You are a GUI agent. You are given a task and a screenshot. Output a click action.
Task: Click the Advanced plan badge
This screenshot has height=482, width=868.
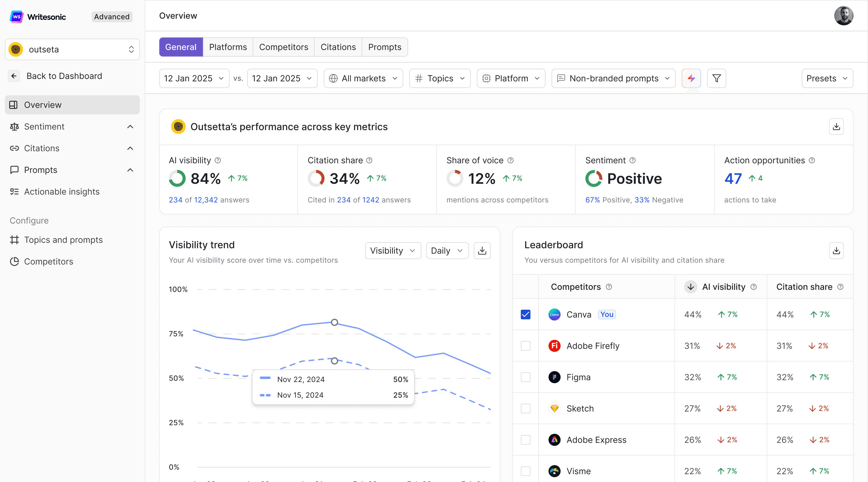112,17
